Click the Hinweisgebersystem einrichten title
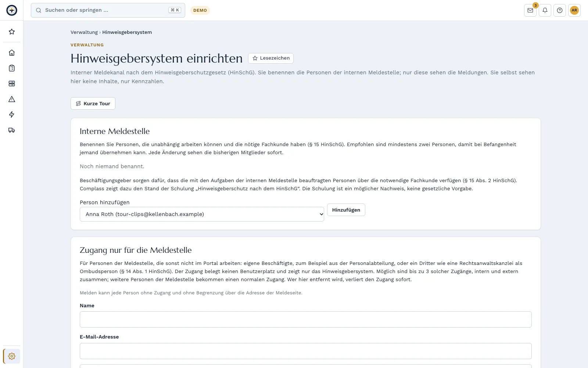The height and width of the screenshot is (368, 588). click(157, 59)
